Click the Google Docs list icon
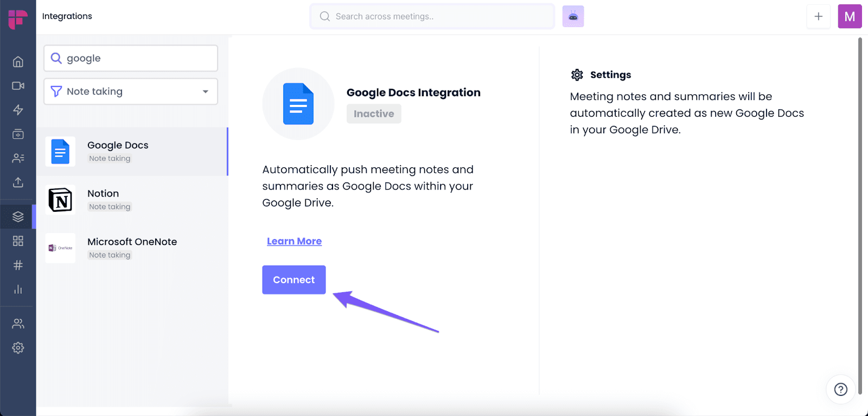 (60, 152)
